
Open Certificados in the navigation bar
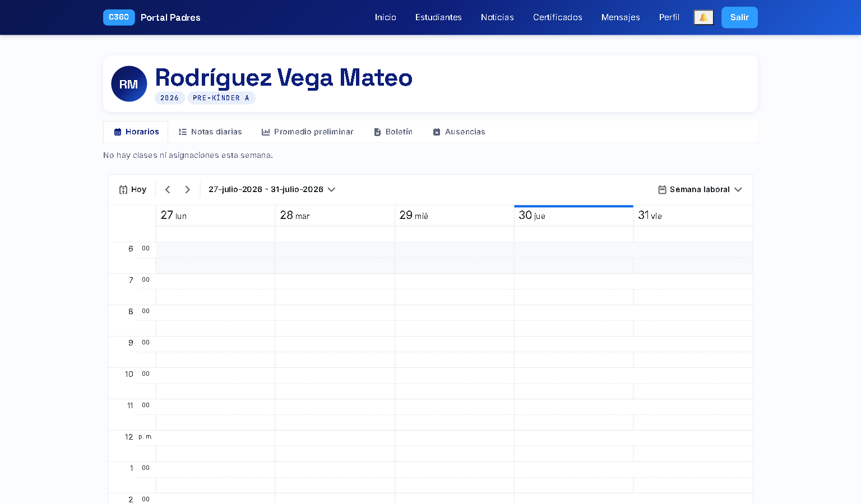558,17
